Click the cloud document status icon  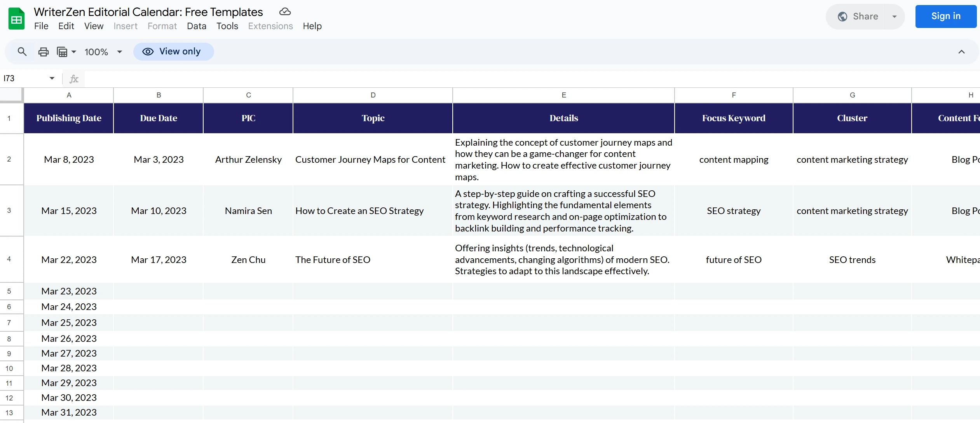[x=285, y=12]
